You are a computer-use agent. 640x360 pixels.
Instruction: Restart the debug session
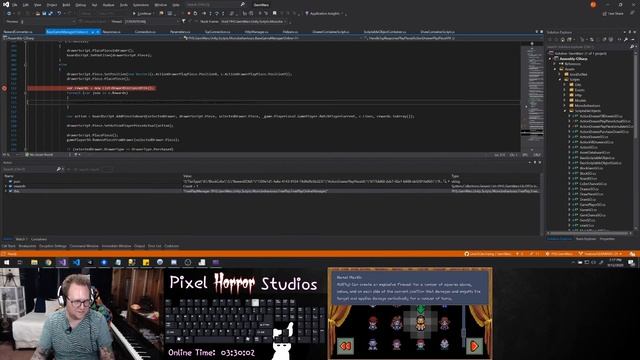coord(195,13)
